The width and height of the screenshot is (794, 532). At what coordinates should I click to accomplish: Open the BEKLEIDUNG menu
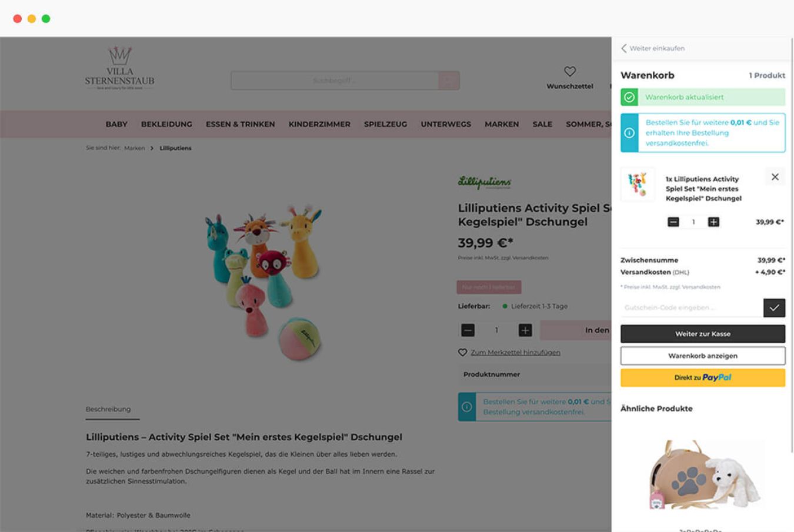(x=166, y=124)
